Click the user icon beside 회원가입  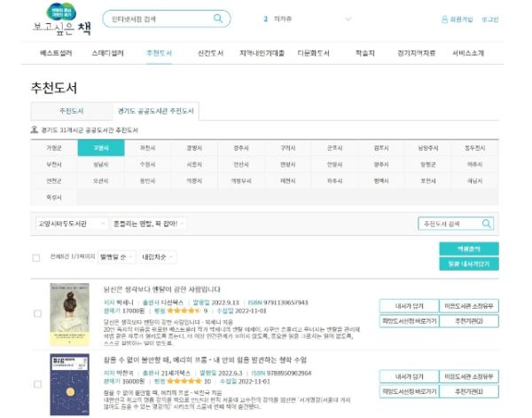pyautogui.click(x=444, y=19)
